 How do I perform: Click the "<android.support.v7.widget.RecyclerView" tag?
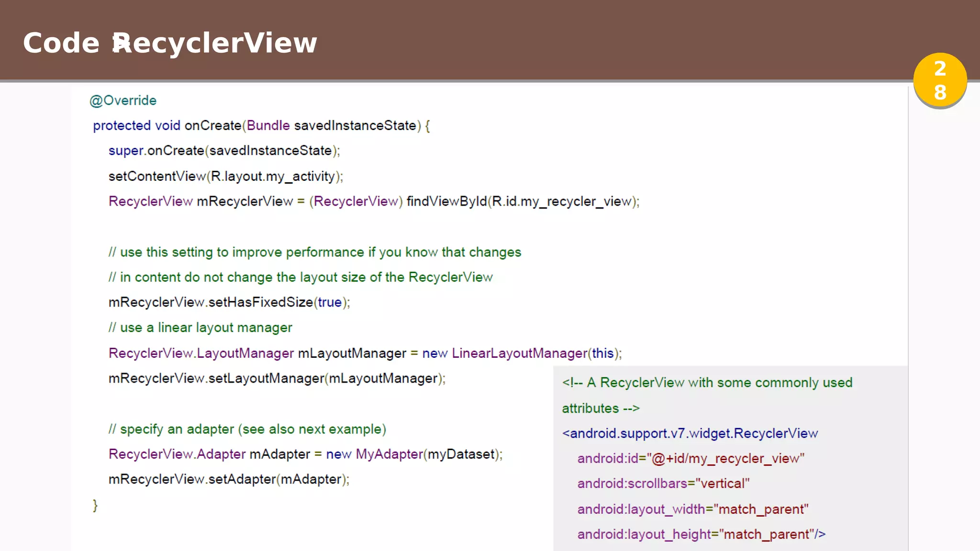point(690,433)
